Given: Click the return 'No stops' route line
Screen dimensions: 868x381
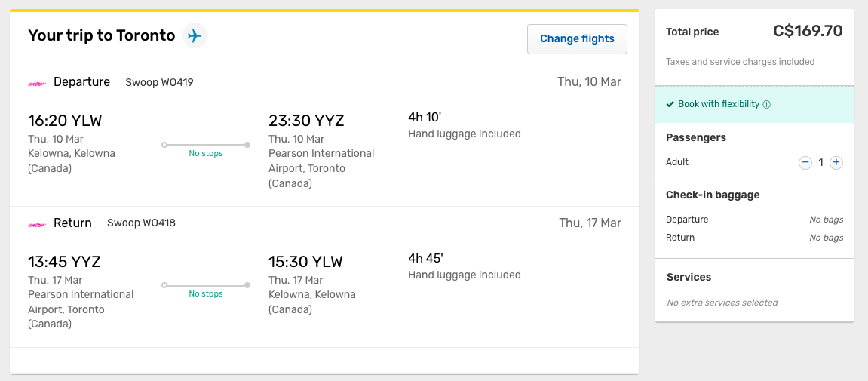Looking at the screenshot, I should click(206, 285).
